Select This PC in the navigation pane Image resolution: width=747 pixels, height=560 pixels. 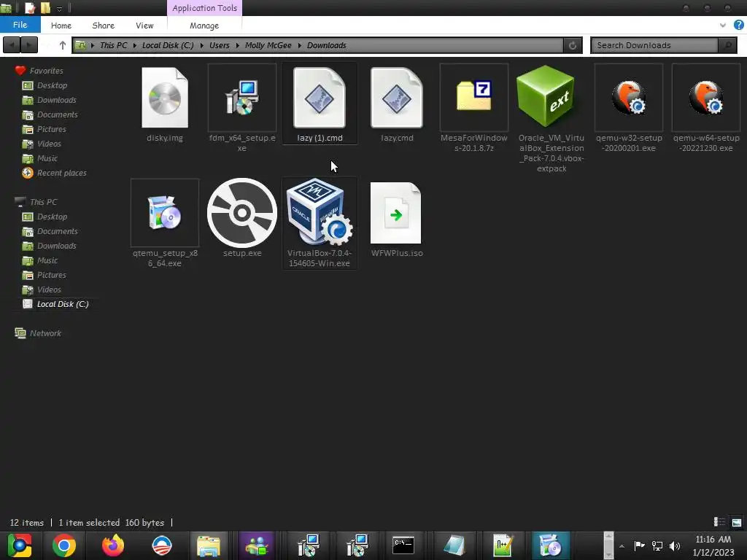pyautogui.click(x=43, y=202)
